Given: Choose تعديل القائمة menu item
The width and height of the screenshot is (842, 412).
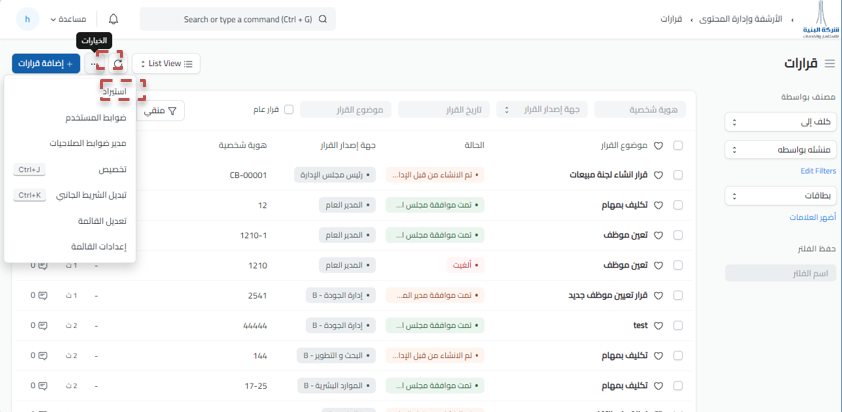Looking at the screenshot, I should pyautogui.click(x=70, y=221).
